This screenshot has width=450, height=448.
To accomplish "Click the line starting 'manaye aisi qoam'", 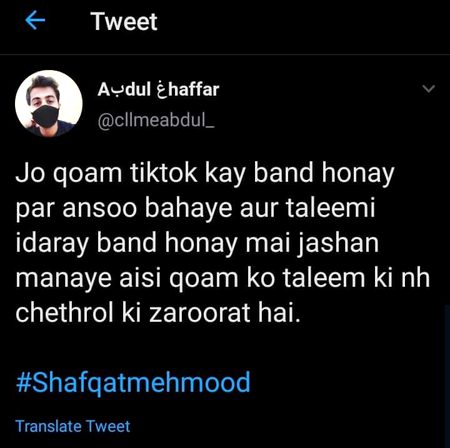I will point(223,278).
